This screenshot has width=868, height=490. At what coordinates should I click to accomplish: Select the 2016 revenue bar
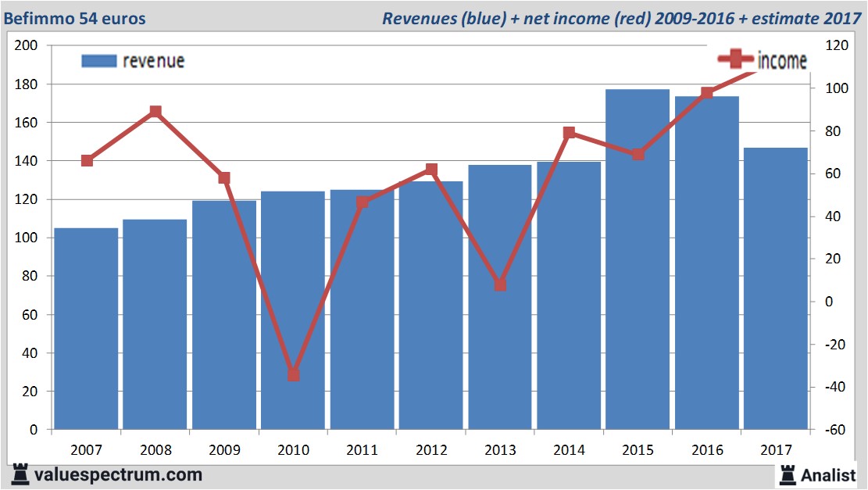click(x=707, y=263)
